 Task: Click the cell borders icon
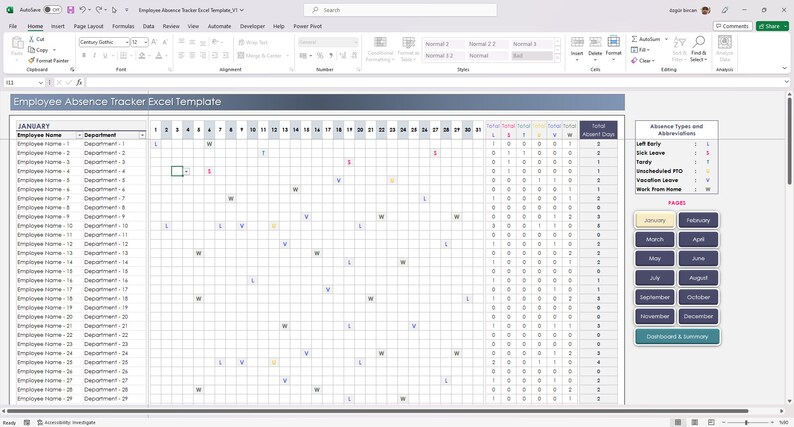(x=123, y=55)
